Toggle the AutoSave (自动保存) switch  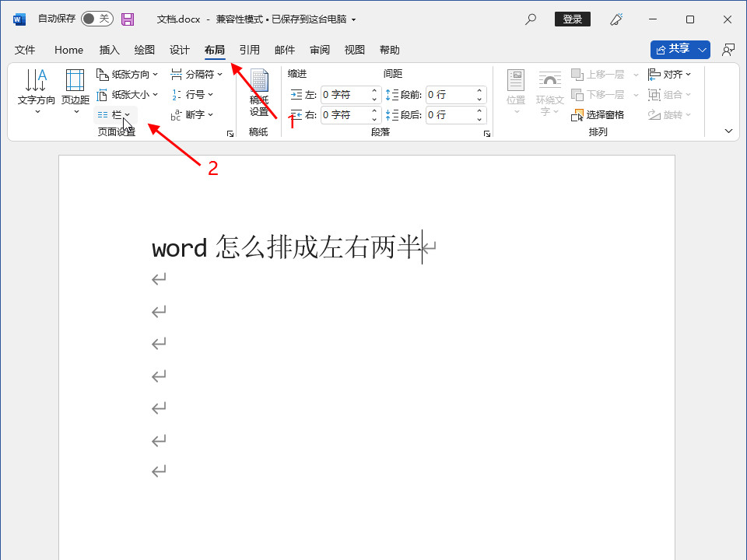[97, 19]
